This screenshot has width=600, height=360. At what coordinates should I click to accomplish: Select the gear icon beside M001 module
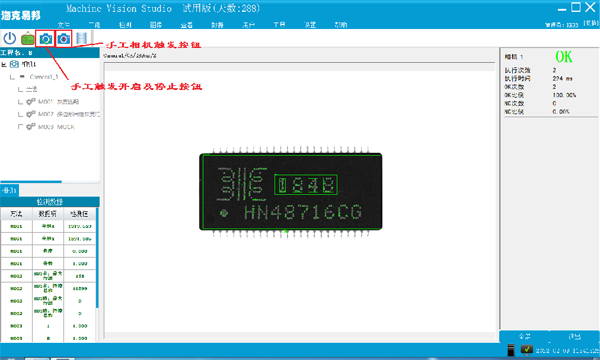[31, 102]
